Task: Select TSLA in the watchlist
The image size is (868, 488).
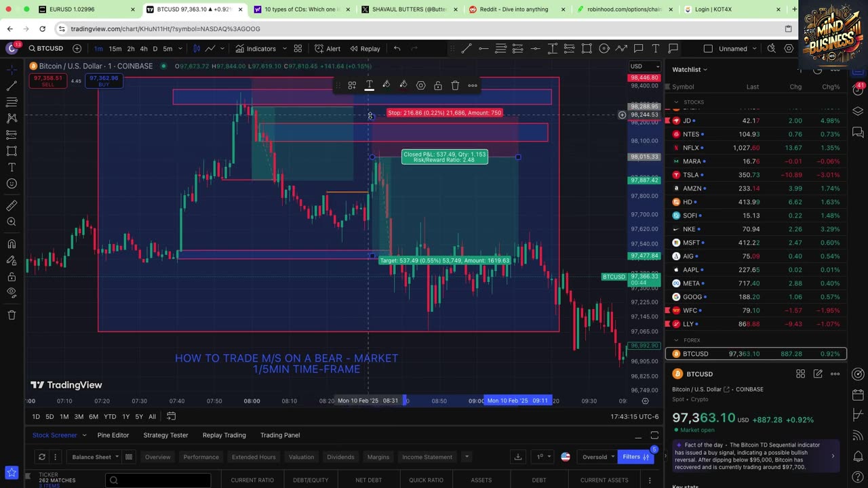Action: [x=757, y=175]
